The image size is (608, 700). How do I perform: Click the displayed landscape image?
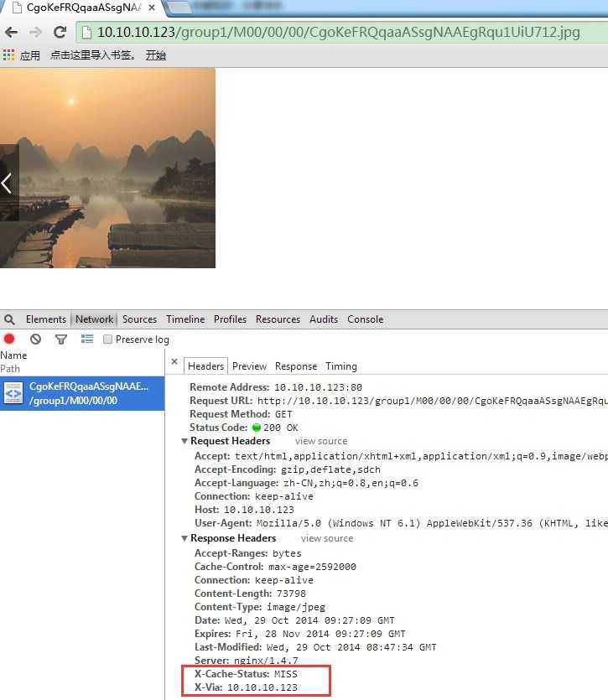pos(107,168)
